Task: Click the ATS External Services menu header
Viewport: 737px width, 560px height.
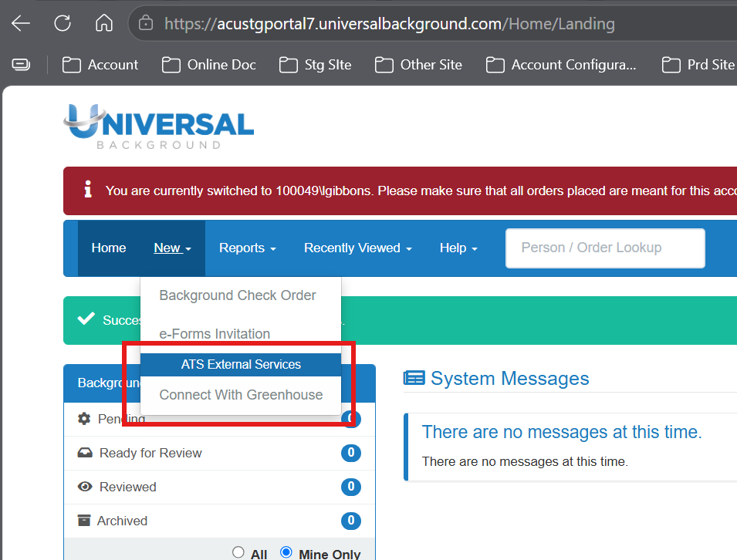Action: [x=241, y=365]
